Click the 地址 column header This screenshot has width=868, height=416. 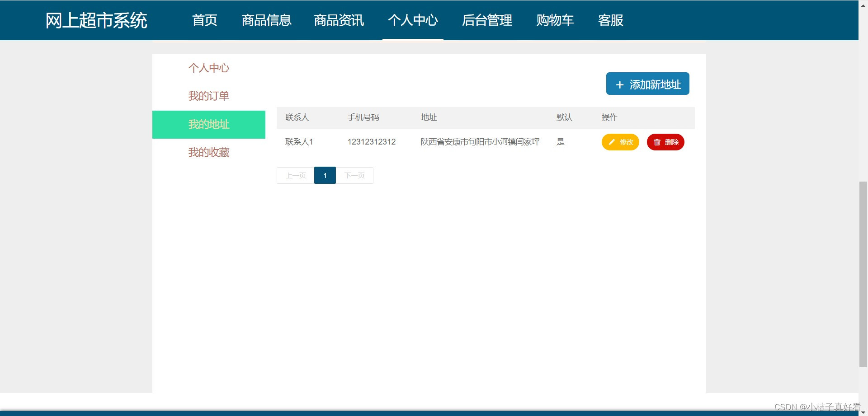coord(429,117)
